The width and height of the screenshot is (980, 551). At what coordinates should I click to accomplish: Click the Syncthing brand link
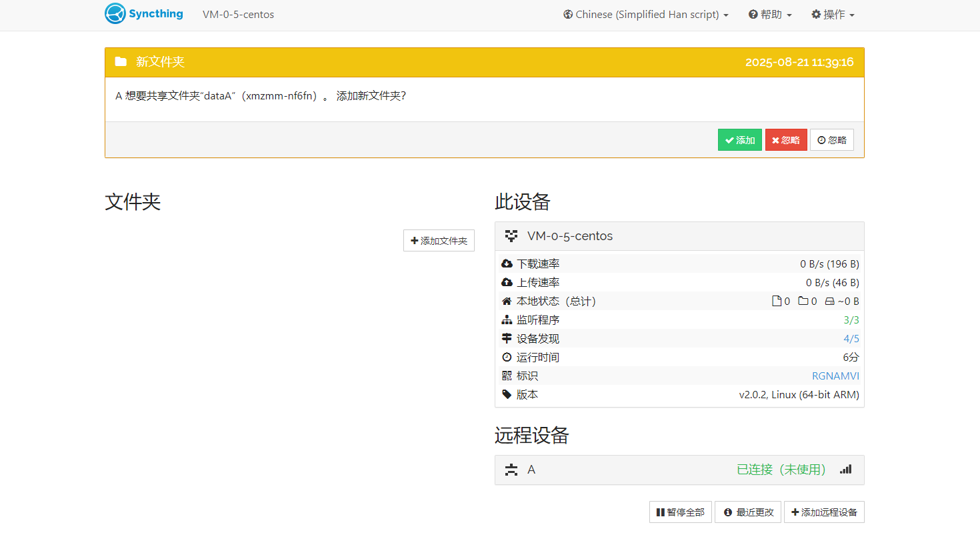[144, 14]
